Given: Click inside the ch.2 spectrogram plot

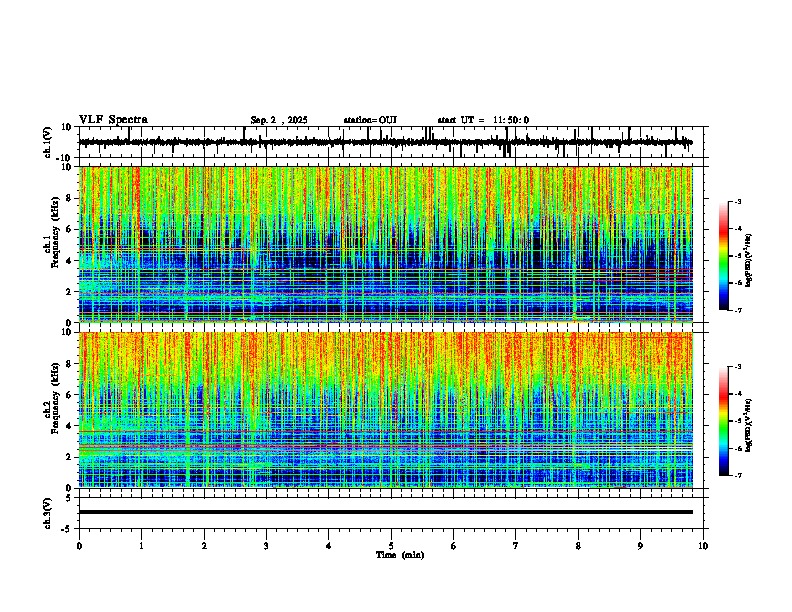Looking at the screenshot, I should click(x=385, y=410).
